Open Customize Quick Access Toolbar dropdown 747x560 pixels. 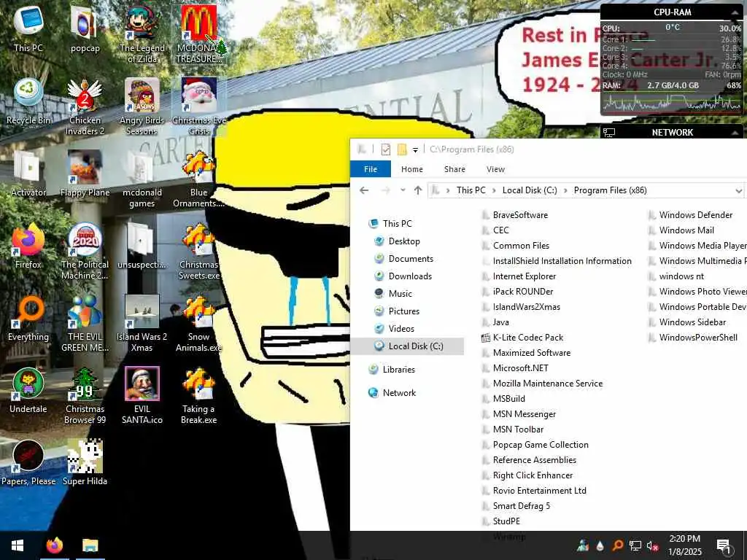pos(415,150)
